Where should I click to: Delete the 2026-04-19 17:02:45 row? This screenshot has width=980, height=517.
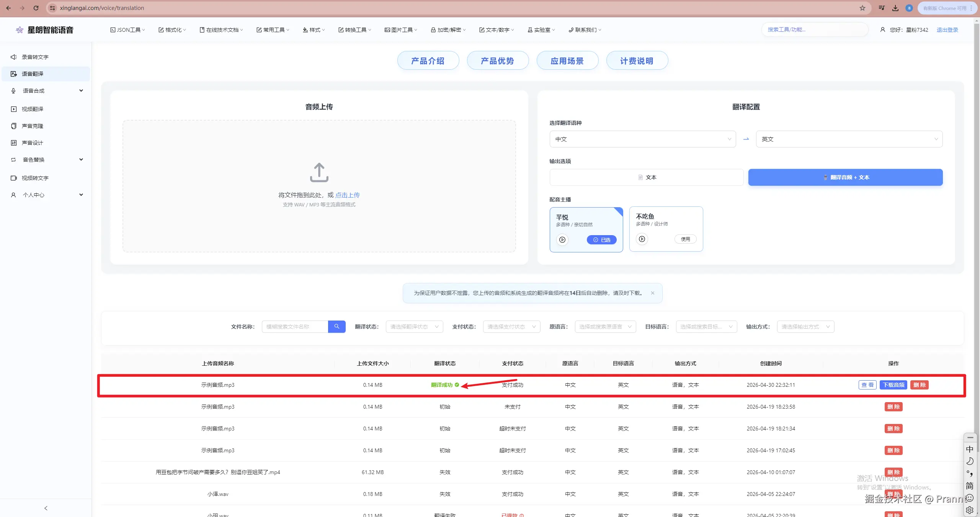[893, 450]
